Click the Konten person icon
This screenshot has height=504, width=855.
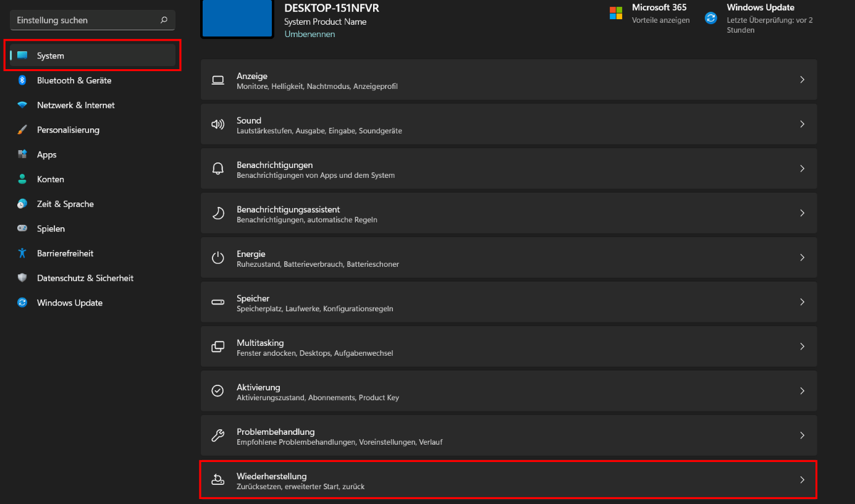tap(22, 179)
